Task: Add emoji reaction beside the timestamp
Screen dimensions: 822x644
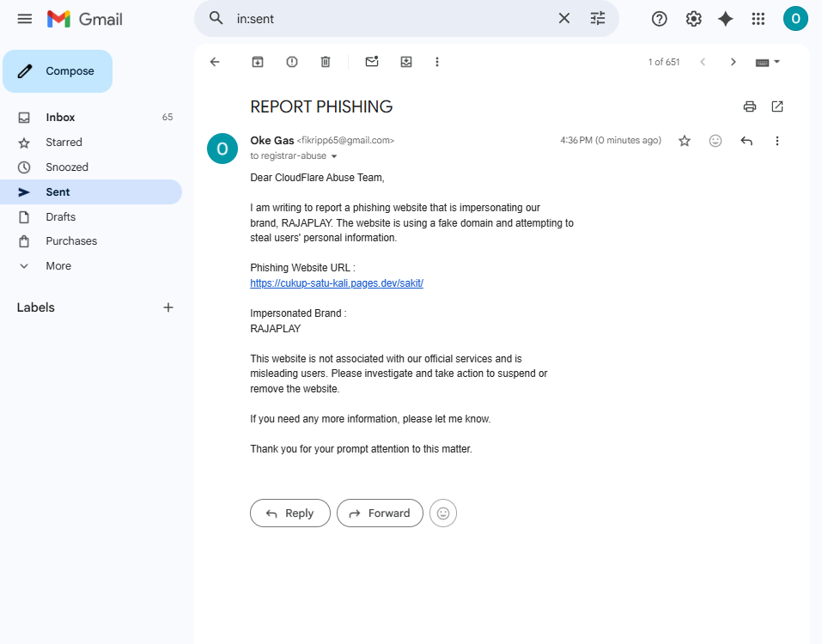Action: coord(715,141)
